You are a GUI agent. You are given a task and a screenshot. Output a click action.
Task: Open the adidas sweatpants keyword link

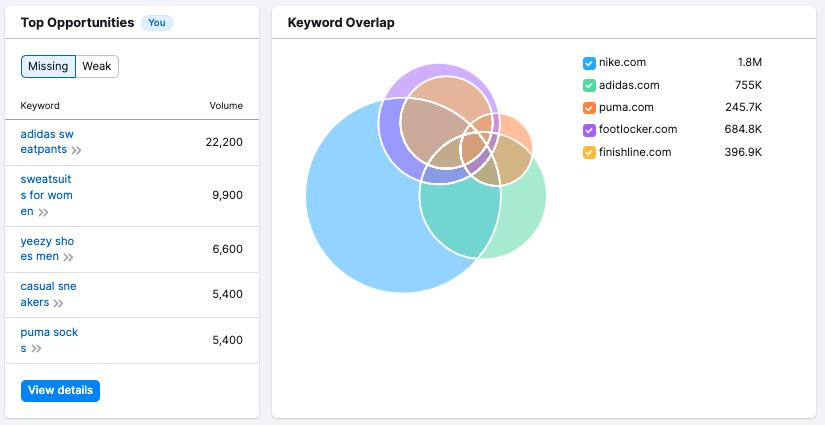(47, 142)
